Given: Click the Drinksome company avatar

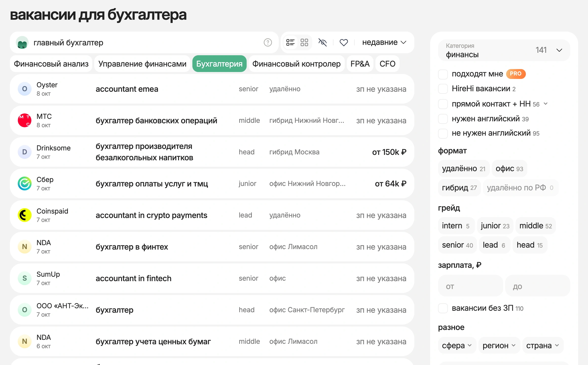Looking at the screenshot, I should 25,152.
